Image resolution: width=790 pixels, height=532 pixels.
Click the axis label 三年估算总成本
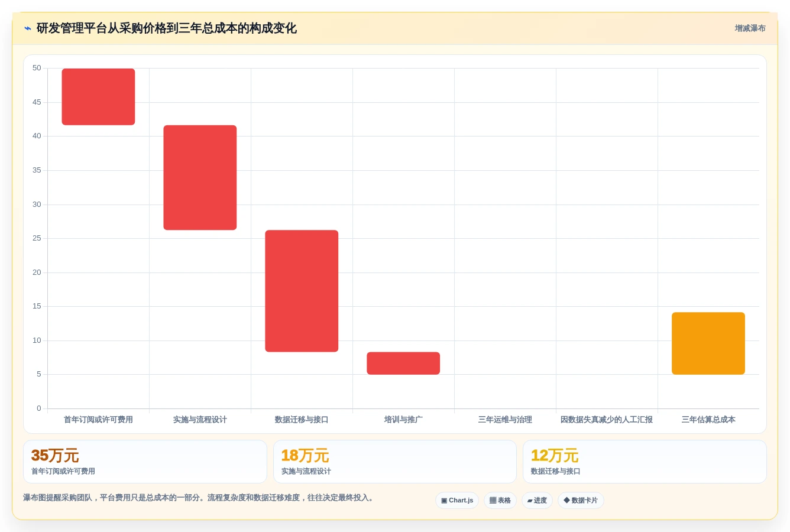708,420
